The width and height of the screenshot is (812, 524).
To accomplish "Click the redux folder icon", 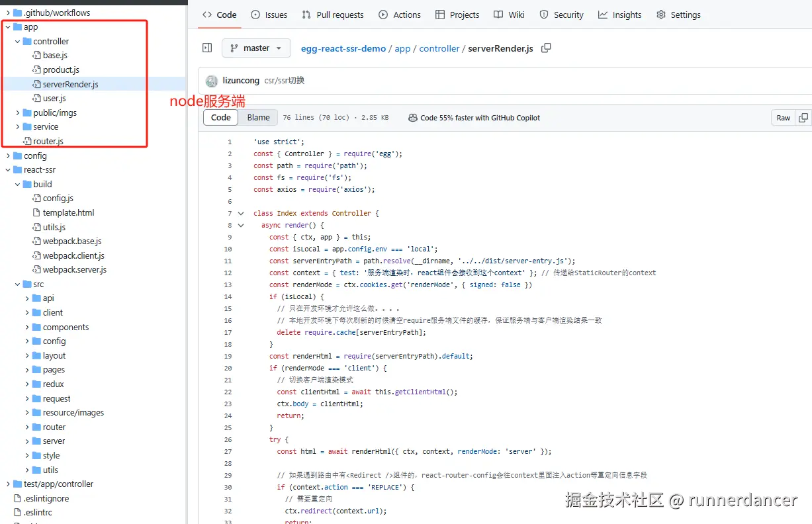I will pos(36,384).
